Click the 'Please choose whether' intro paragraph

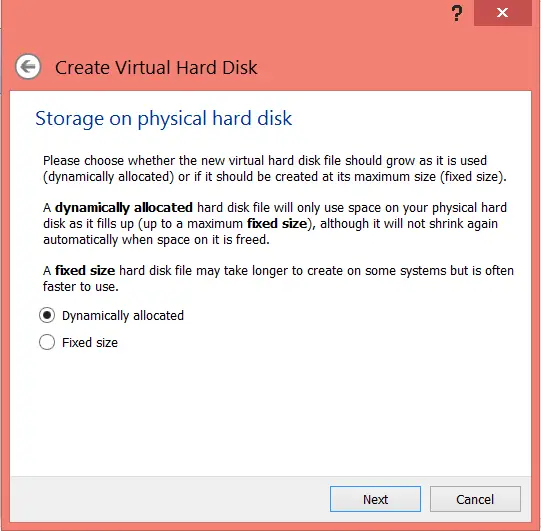click(x=275, y=169)
